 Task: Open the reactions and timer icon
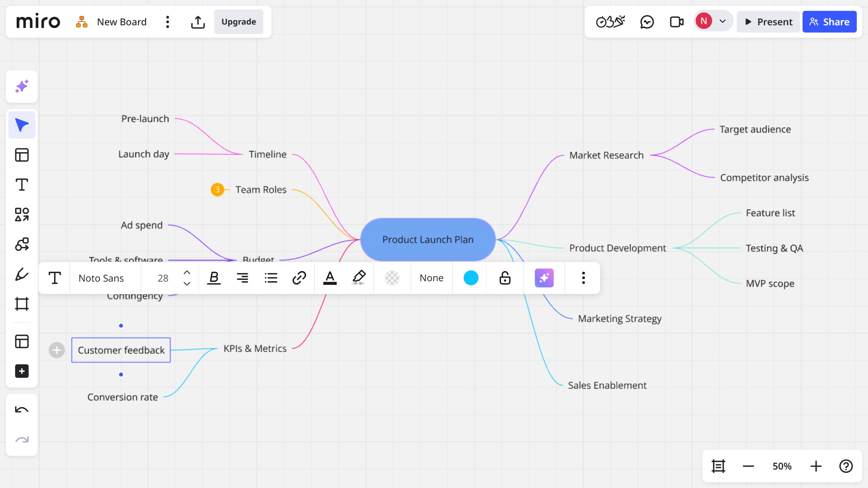(x=610, y=22)
